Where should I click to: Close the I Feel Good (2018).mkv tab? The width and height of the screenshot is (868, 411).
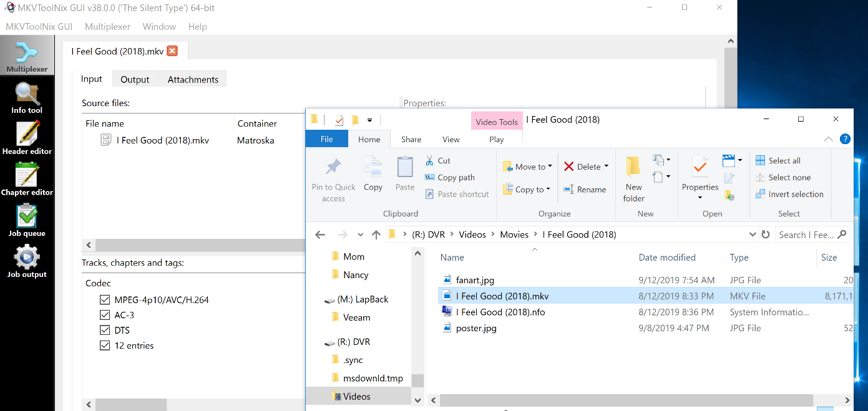click(172, 51)
